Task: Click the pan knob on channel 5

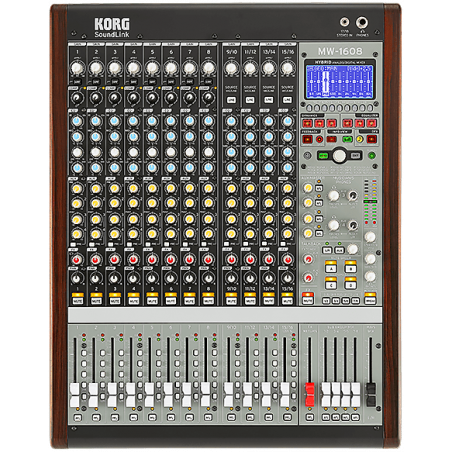Action: (x=152, y=278)
